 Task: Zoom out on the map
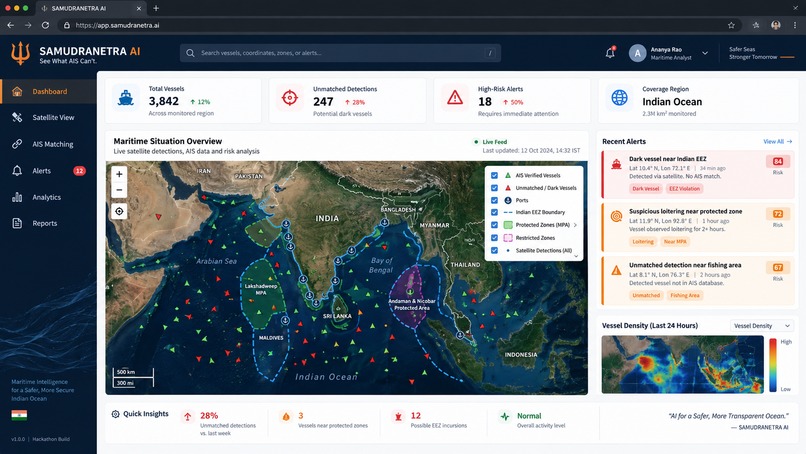coord(119,190)
